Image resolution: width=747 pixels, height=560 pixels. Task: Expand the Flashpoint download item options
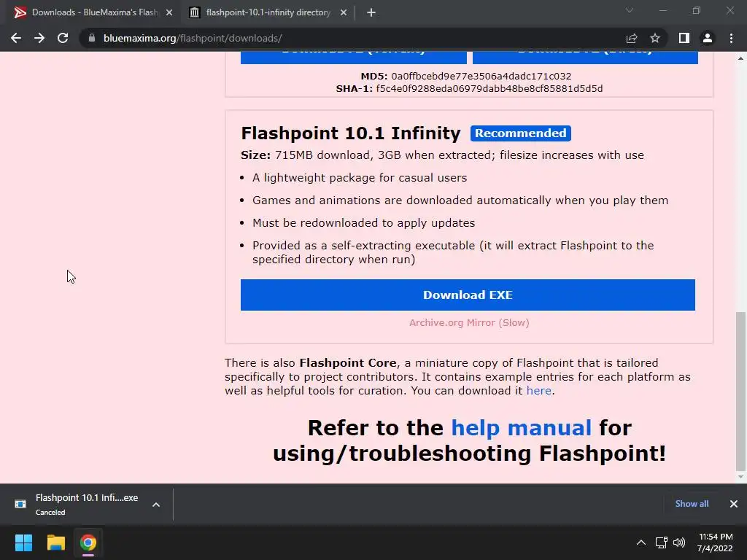(x=156, y=505)
